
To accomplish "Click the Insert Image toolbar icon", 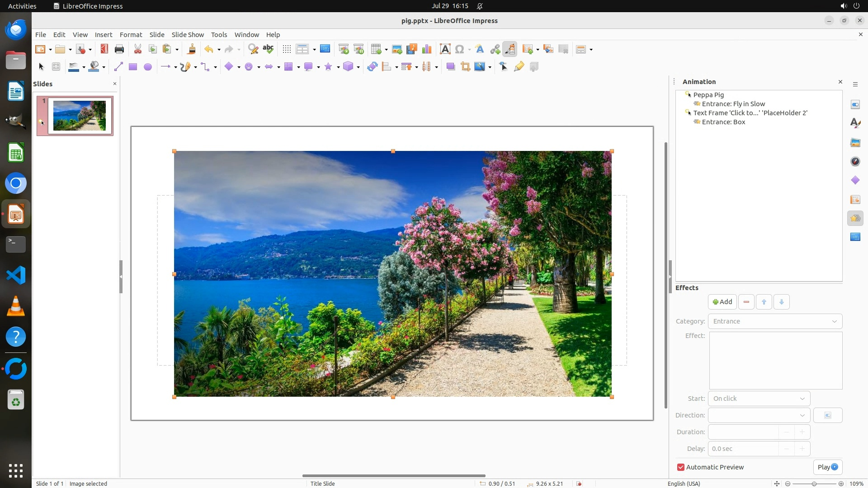I will pyautogui.click(x=397, y=49).
